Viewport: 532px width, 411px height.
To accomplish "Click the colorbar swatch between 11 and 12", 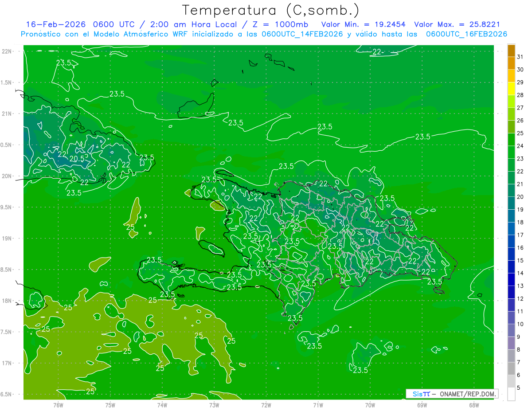I will (x=511, y=305).
